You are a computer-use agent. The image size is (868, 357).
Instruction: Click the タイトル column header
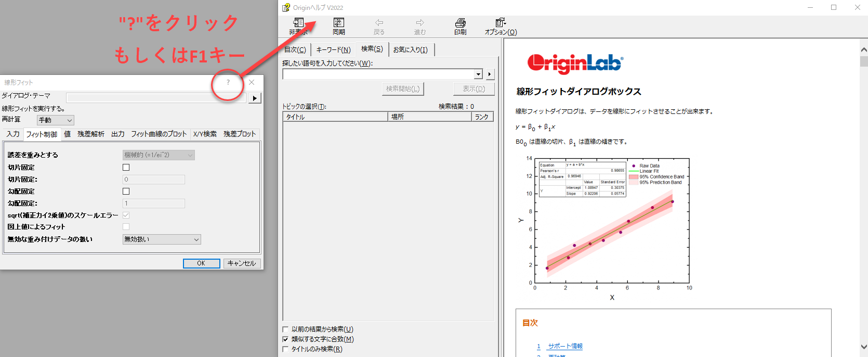(x=336, y=117)
